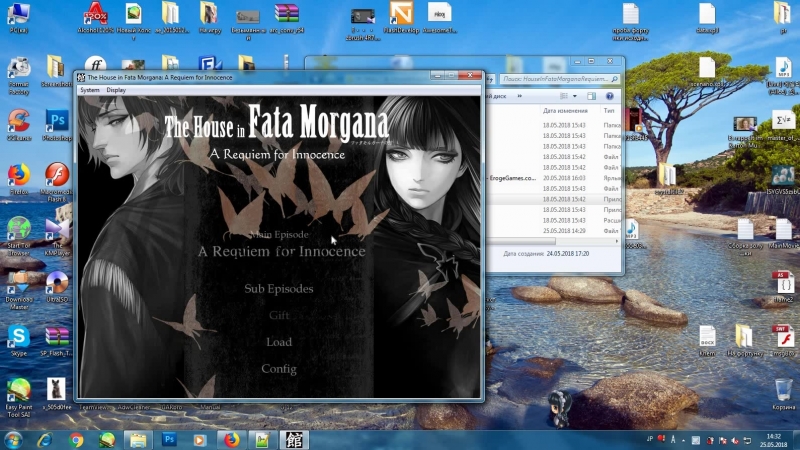Open the Display menu in Fata Morgana

(116, 90)
